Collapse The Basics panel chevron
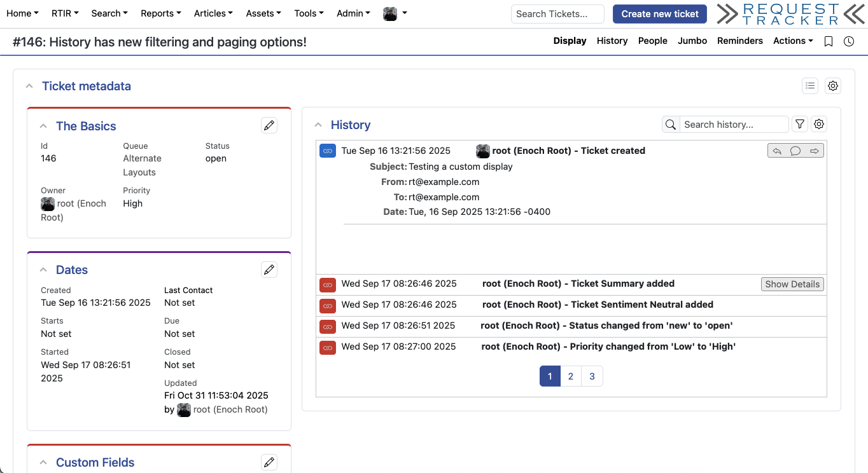 tap(43, 126)
